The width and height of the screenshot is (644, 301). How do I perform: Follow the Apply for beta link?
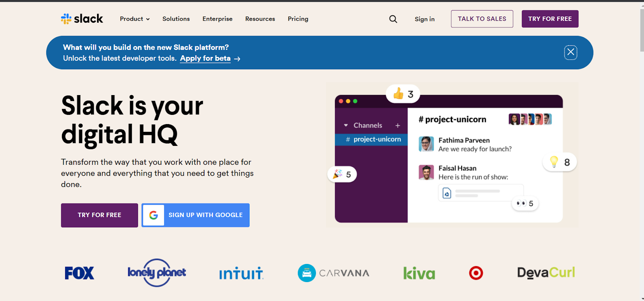point(205,58)
